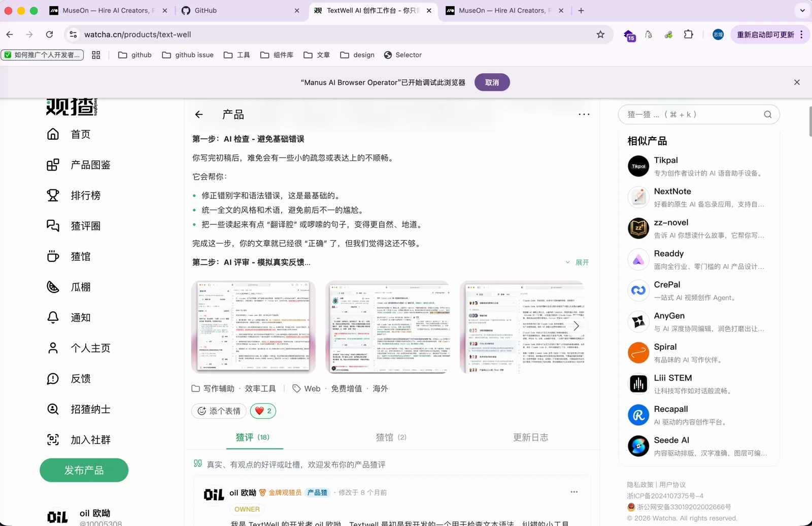812x526 pixels.
Task: Open 产品图鉴 product gallery in sidebar
Action: pos(78,165)
